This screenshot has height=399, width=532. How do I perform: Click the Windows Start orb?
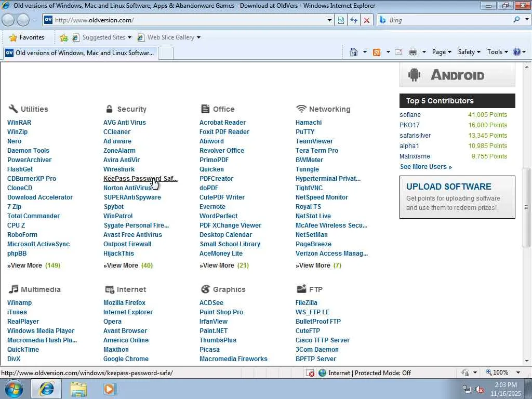coord(14,389)
